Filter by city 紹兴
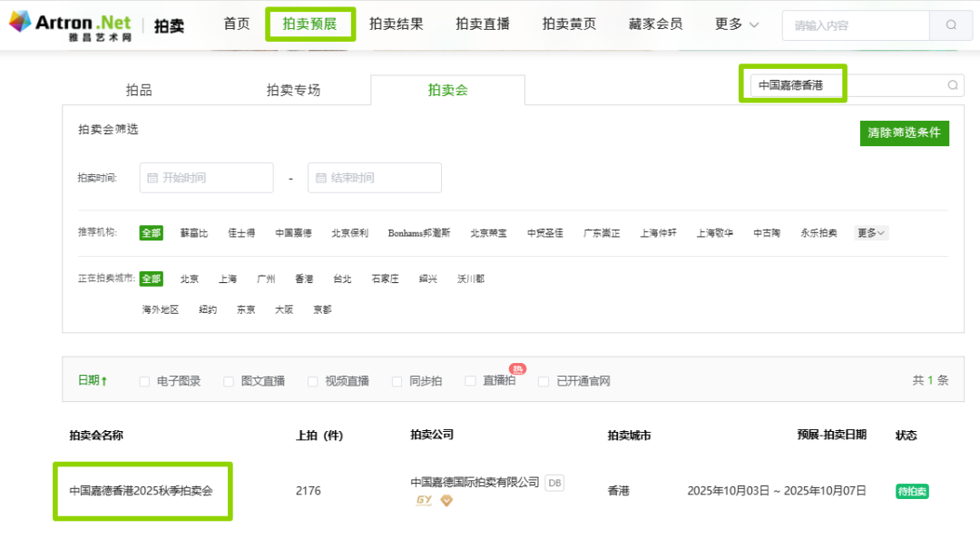The height and width of the screenshot is (539, 980). pos(428,279)
